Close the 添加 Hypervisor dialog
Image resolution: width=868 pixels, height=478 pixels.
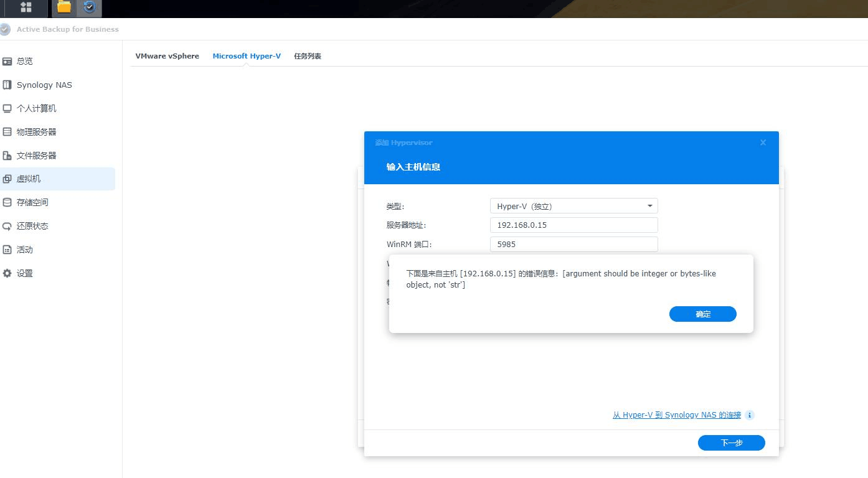pyautogui.click(x=763, y=143)
